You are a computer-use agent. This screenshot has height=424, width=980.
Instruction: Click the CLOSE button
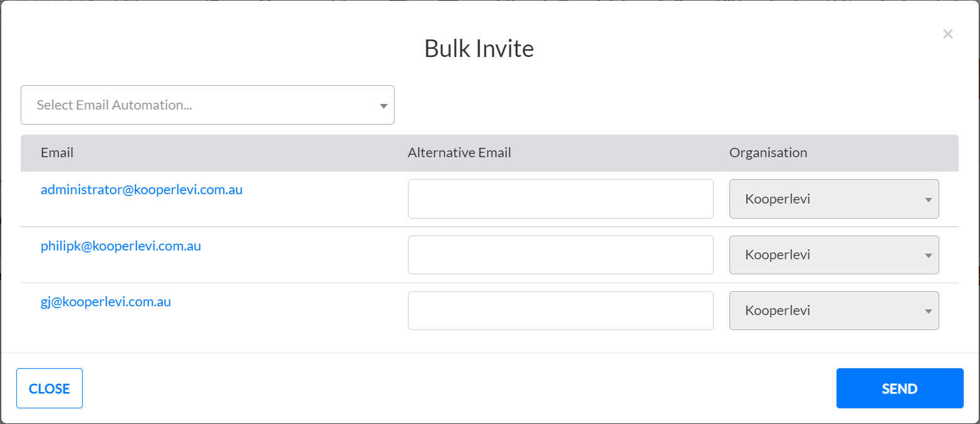50,388
